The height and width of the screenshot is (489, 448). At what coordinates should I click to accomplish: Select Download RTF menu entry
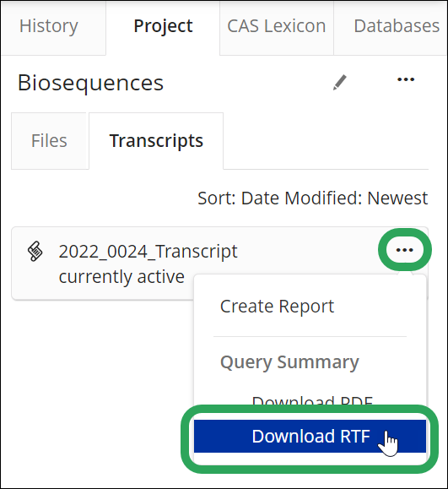(x=310, y=436)
